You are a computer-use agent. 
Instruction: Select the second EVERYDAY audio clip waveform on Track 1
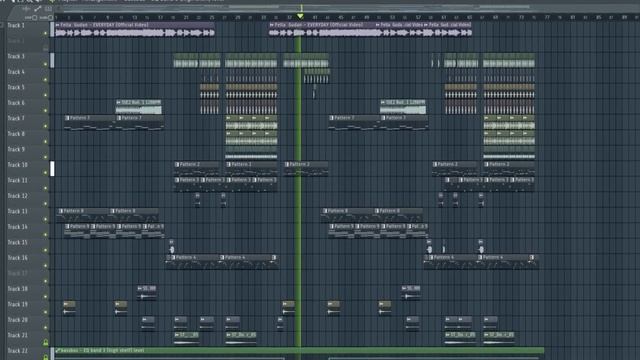[322, 33]
